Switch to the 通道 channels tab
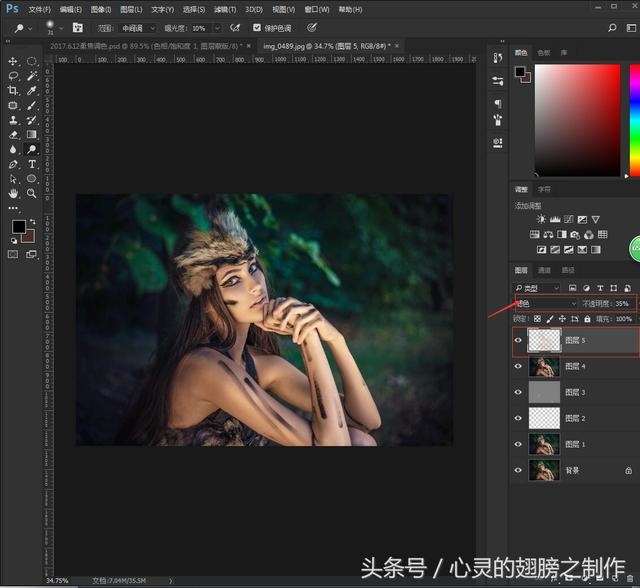The image size is (640, 588). pos(545,270)
